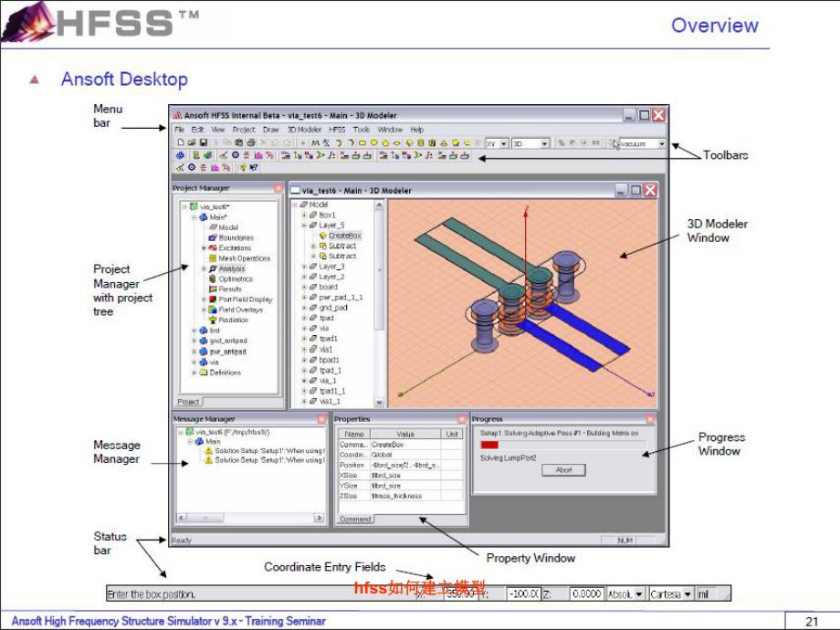Click the Save disk toolbar icon
This screenshot has width=840, height=630.
coord(203,142)
